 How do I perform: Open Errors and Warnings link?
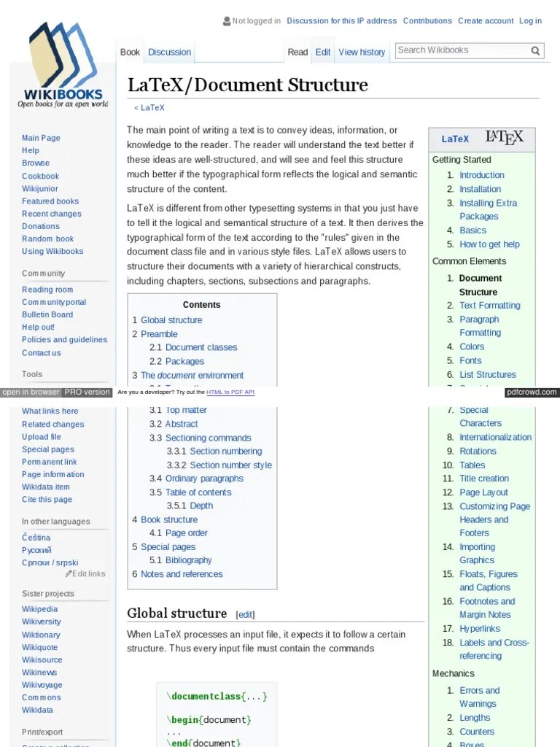pos(480,697)
